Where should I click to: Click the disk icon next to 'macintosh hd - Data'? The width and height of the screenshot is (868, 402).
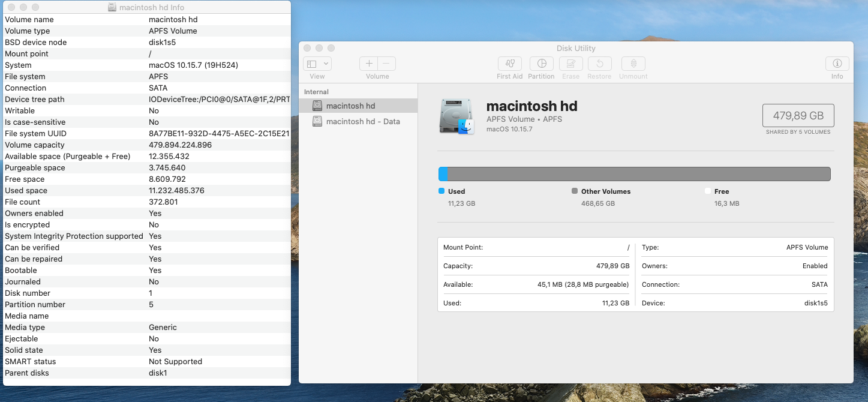(318, 121)
